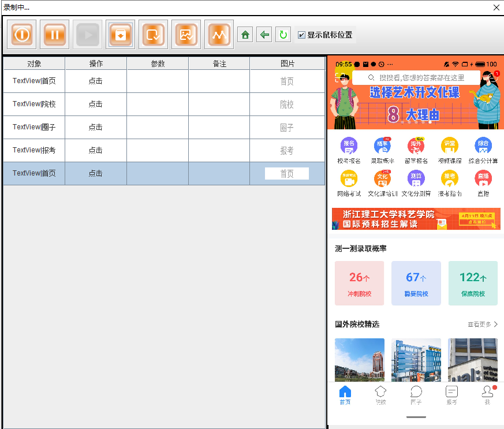Click the refresh icon in the toolbar
Image resolution: width=504 pixels, height=429 pixels.
[x=283, y=34]
